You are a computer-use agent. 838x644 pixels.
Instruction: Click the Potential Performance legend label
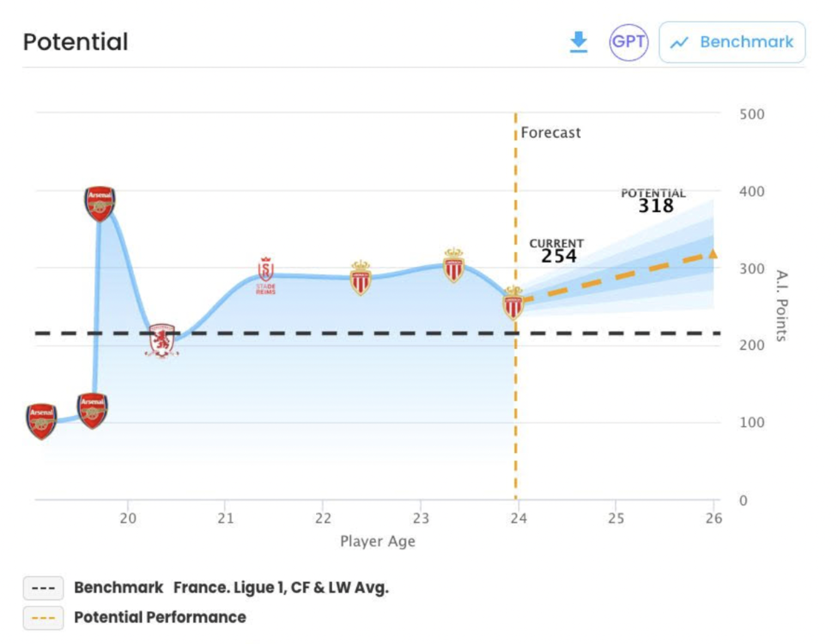point(160,617)
